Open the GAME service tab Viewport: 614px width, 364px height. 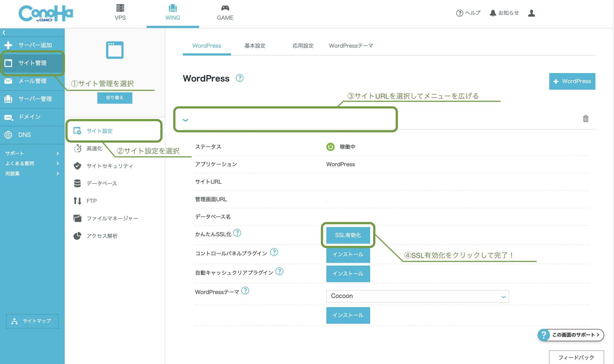pyautogui.click(x=225, y=12)
